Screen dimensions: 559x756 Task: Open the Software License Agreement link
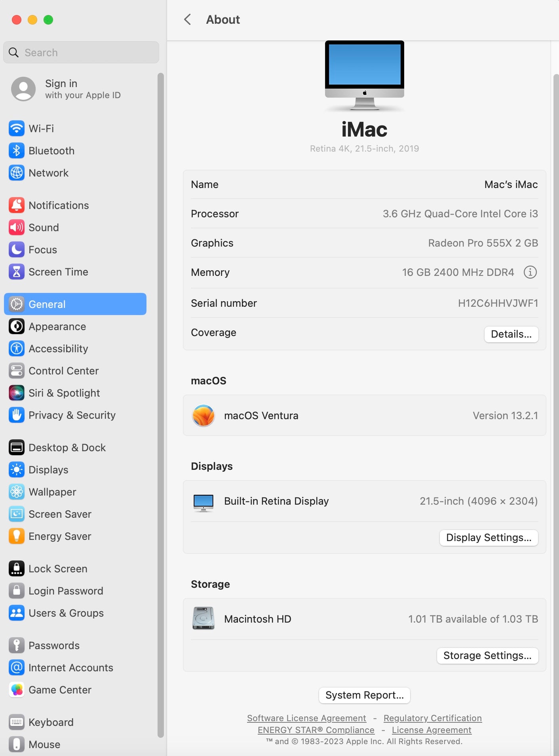pyautogui.click(x=306, y=718)
